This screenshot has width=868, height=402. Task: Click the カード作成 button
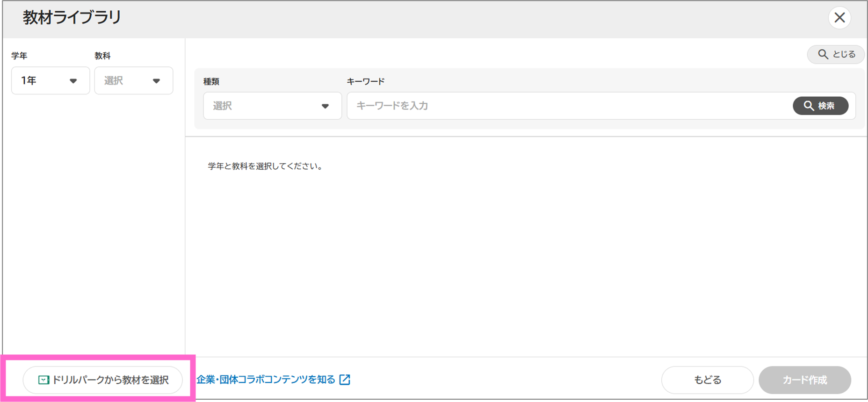(804, 380)
